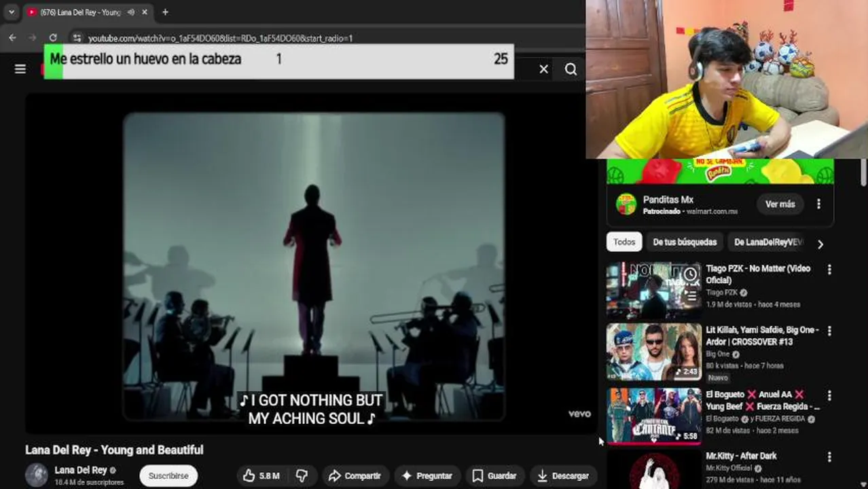Click the Mr.Kitty - After Dark title
Viewport: 868px width, 489px height.
tap(741, 456)
